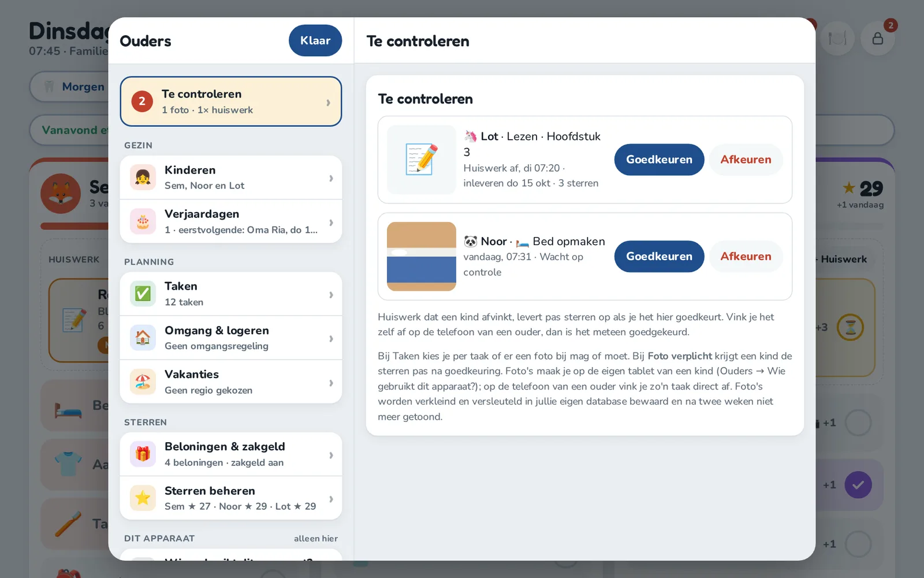Expand the Sterren beheren row chevron
The width and height of the screenshot is (924, 578).
[331, 499]
